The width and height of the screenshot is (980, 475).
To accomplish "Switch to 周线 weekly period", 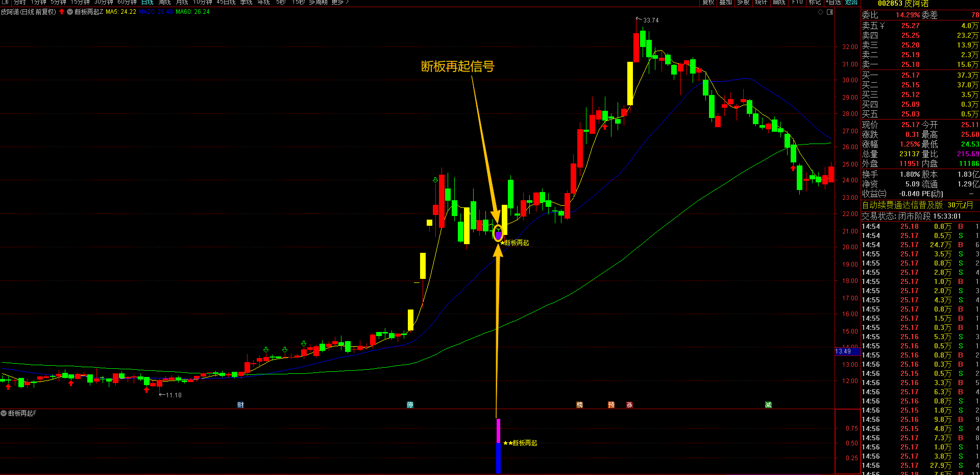I will pos(164,2).
